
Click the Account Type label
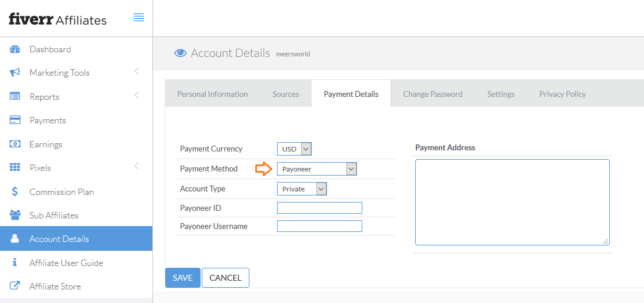click(x=202, y=188)
